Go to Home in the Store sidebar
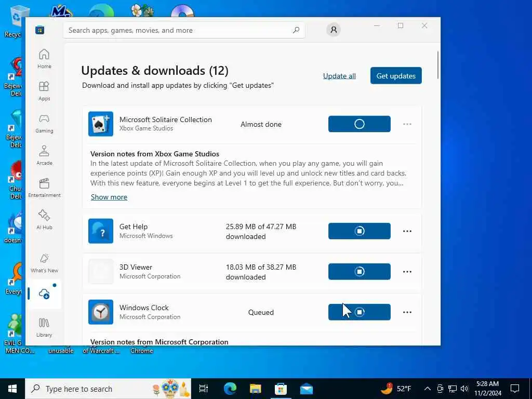 (x=44, y=59)
